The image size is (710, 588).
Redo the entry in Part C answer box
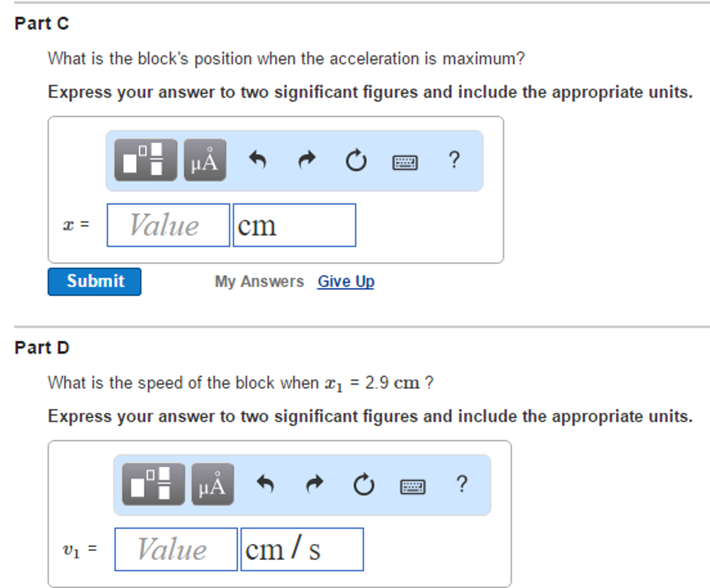point(307,159)
